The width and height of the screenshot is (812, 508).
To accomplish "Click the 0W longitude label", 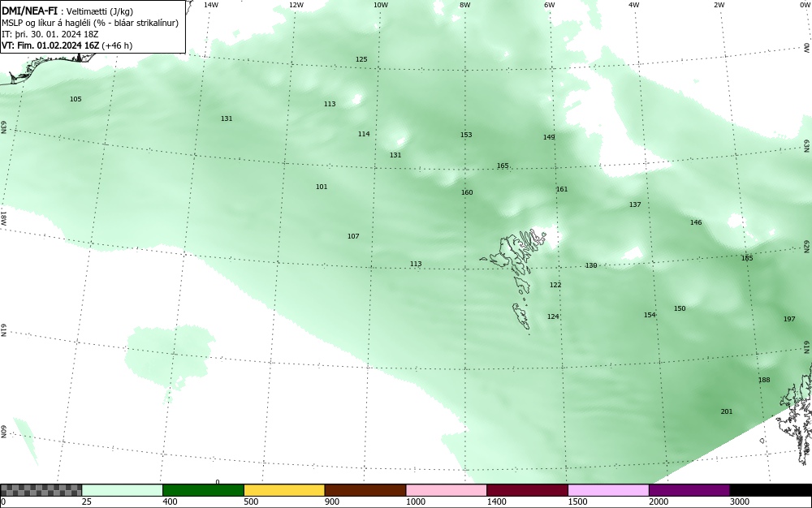I will pos(804,5).
